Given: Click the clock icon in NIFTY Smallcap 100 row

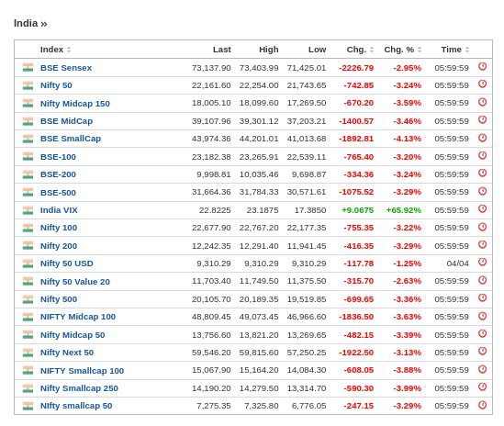Looking at the screenshot, I should pos(482,369).
